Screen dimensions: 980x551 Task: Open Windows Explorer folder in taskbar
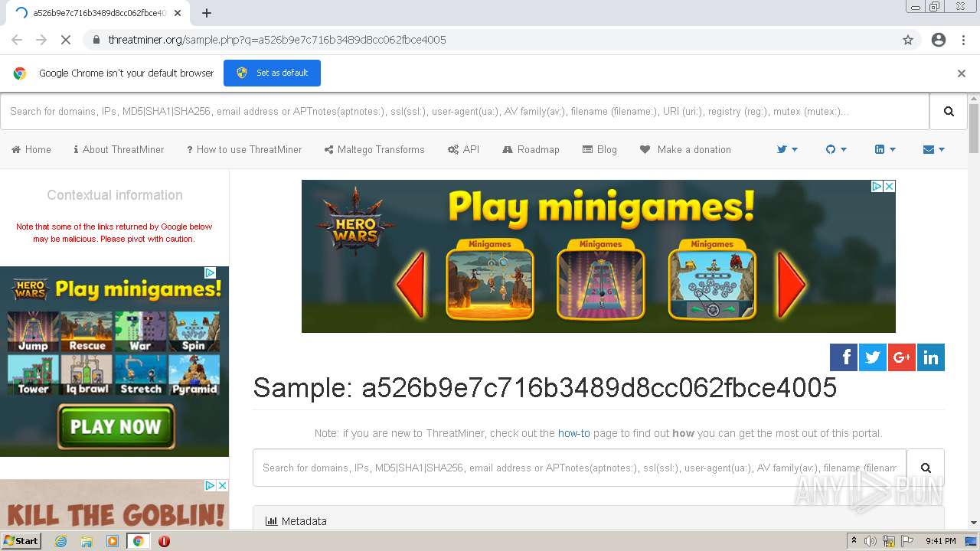[87, 541]
